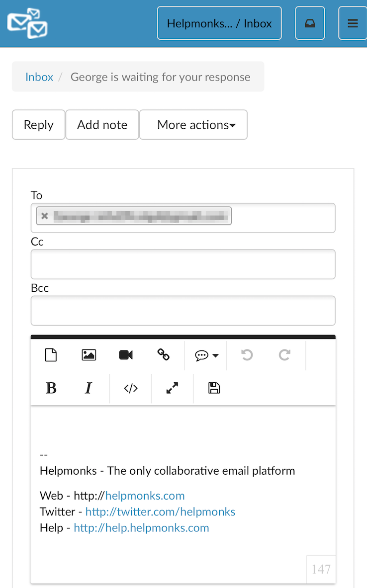
Task: Insert an image using the picture icon
Action: click(x=89, y=355)
